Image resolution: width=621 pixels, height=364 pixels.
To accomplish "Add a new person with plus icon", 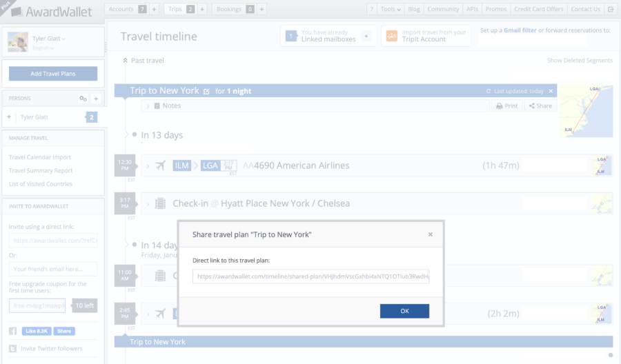I will pyautogui.click(x=96, y=99).
